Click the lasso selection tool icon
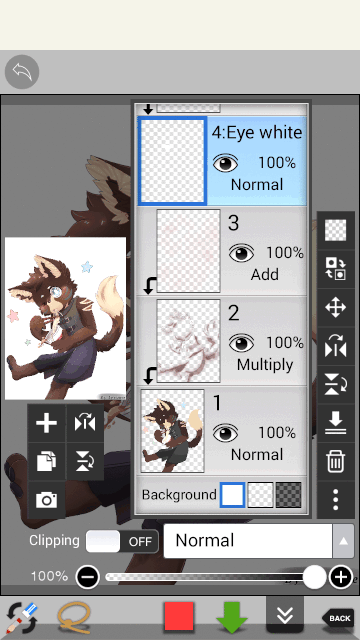 coord(73,618)
